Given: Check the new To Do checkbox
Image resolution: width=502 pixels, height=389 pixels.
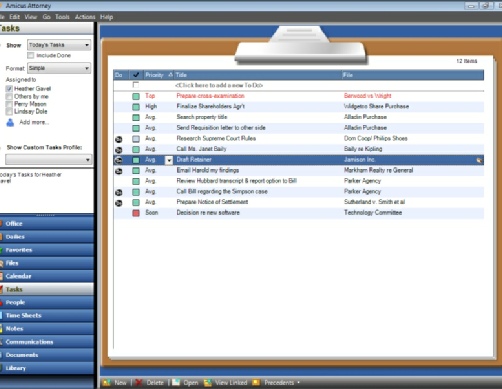Looking at the screenshot, I should tap(136, 85).
